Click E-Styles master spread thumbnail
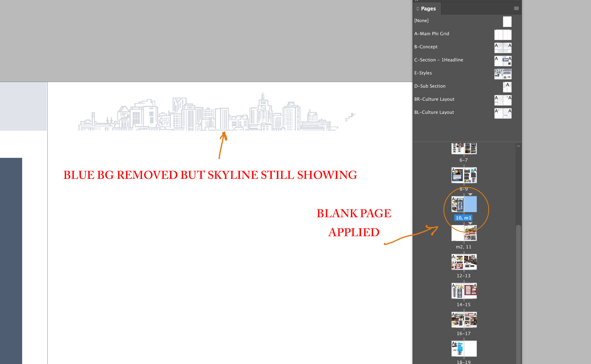The image size is (591, 364). pos(503,74)
